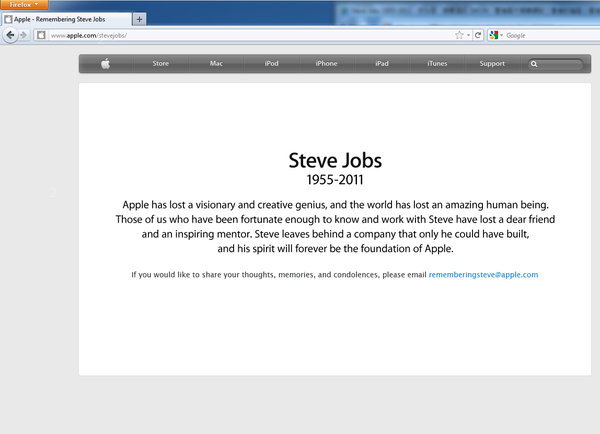Go back with the back arrow
Viewport: 600px width, 434px height.
pyautogui.click(x=10, y=35)
